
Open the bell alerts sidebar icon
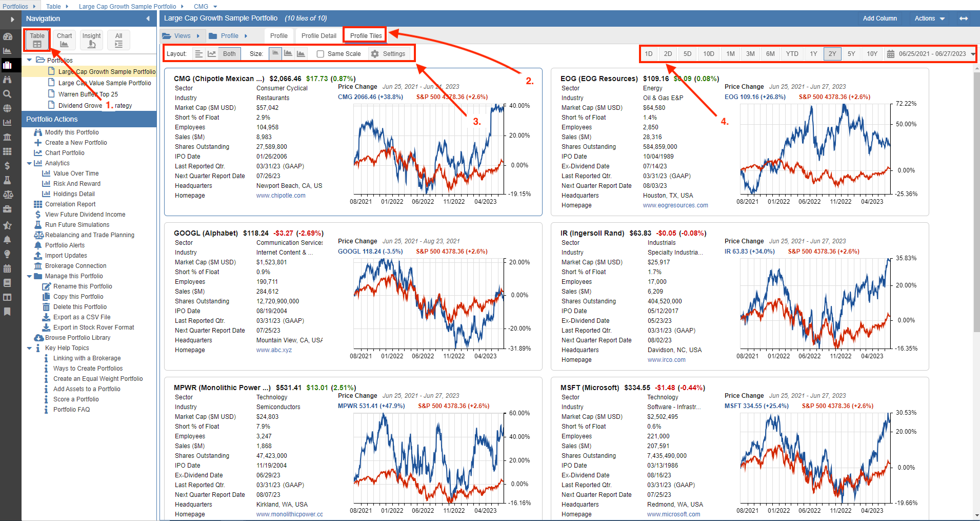tap(7, 240)
